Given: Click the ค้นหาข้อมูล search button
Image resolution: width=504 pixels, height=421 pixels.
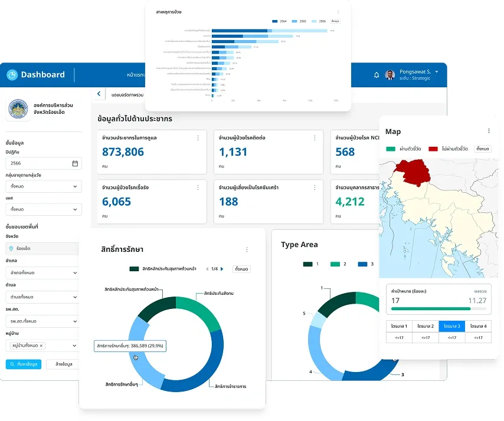Looking at the screenshot, I should click(x=24, y=364).
